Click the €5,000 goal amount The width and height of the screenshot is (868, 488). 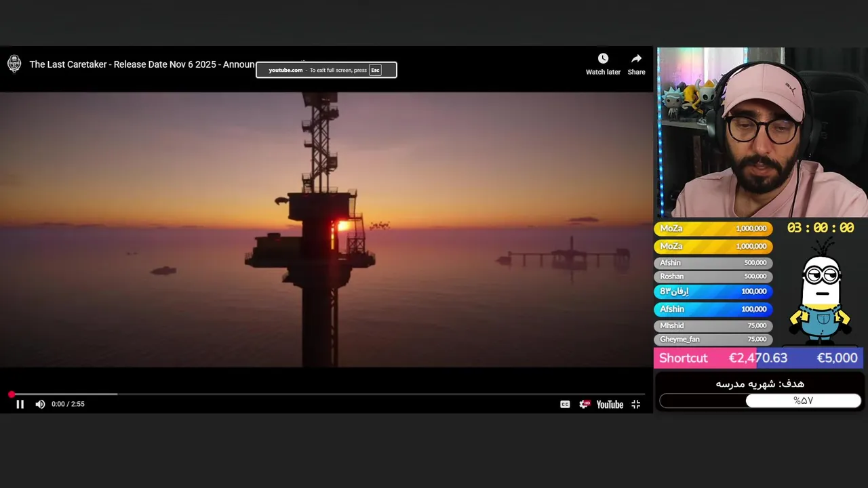[837, 358]
